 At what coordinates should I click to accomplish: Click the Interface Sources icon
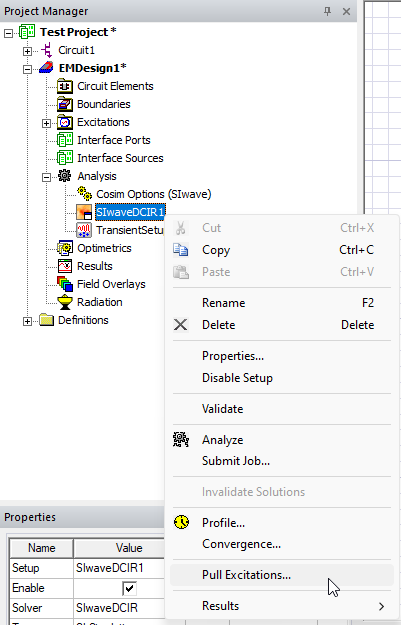(x=65, y=158)
